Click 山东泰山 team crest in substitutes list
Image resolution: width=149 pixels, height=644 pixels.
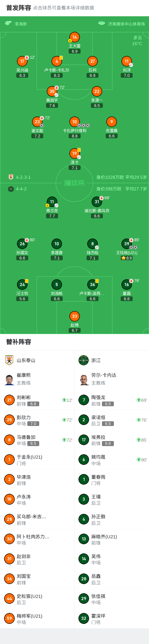(9, 360)
